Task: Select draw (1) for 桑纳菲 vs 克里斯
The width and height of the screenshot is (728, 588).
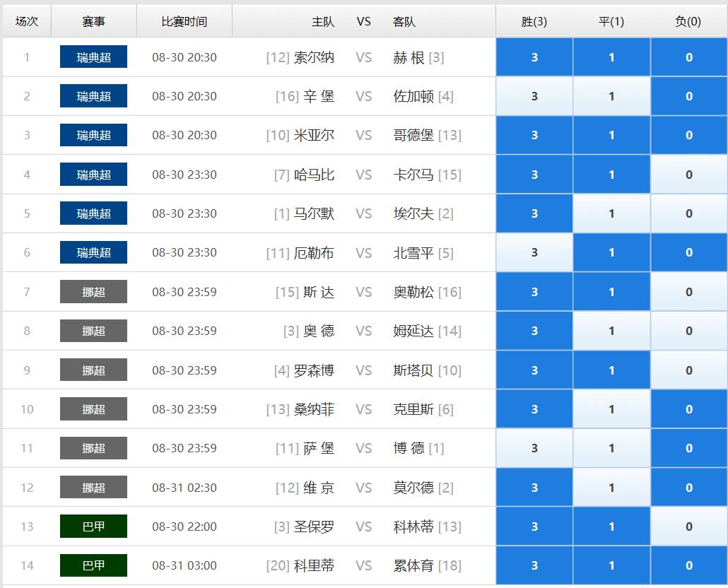Action: (611, 409)
